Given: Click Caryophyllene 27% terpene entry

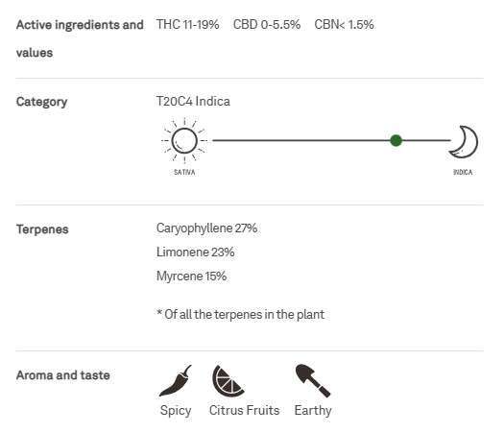Looking at the screenshot, I should [x=206, y=229].
